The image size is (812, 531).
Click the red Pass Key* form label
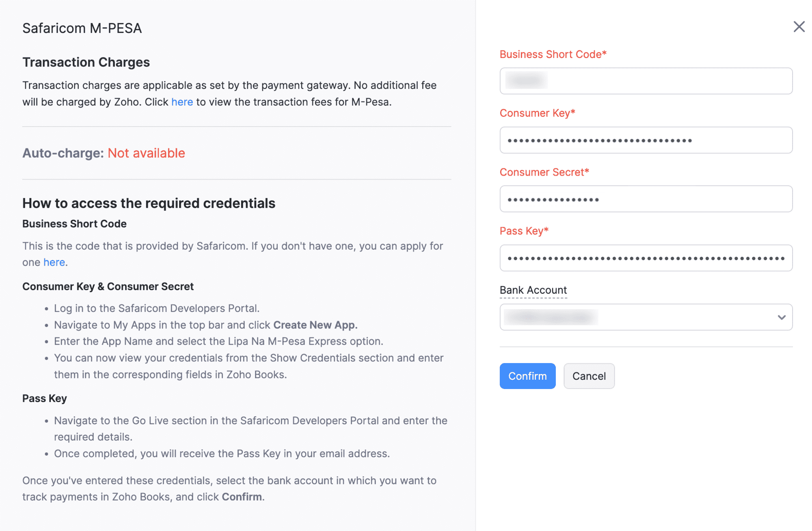pos(524,231)
